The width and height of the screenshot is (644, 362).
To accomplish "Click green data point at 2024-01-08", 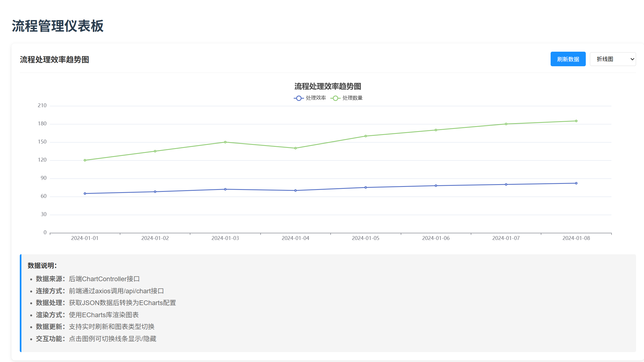I will point(576,121).
